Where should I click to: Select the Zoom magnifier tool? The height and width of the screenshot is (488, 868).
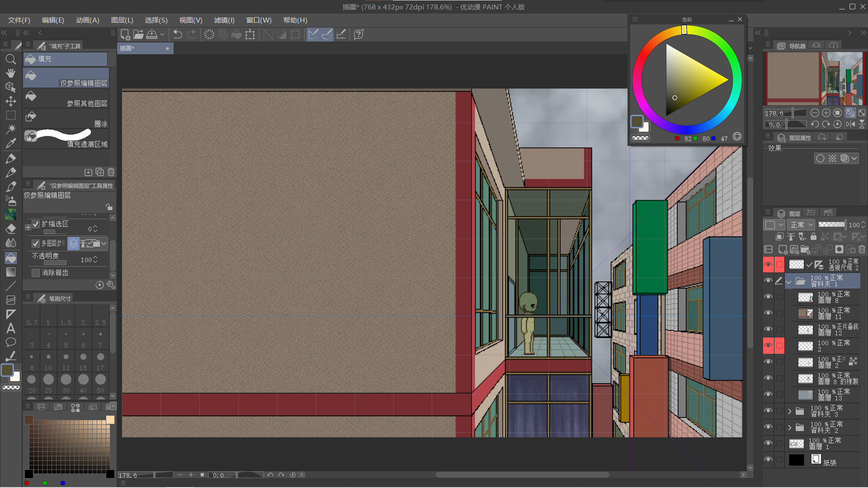point(11,59)
